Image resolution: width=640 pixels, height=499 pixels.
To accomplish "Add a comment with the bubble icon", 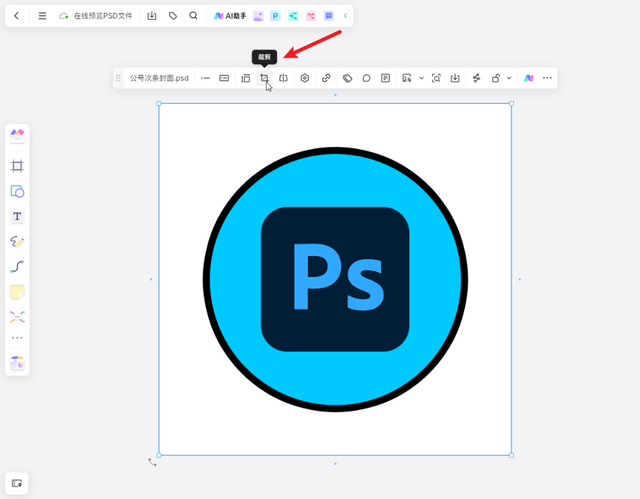I will pos(367,78).
